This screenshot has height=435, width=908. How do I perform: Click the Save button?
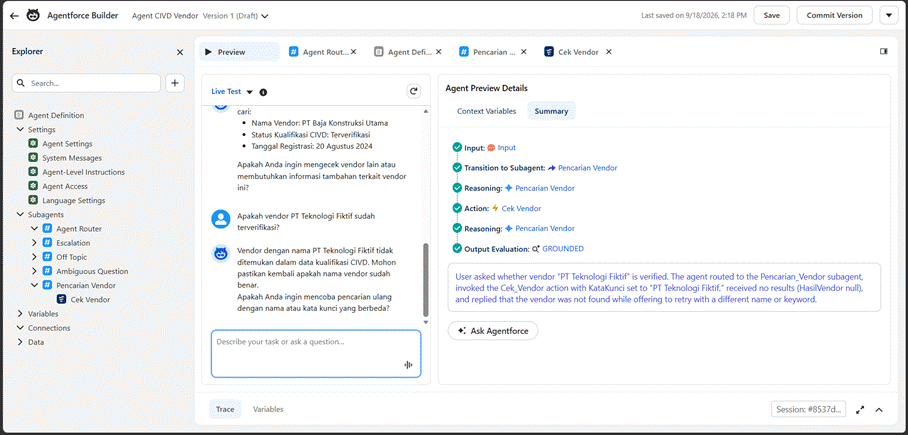(771, 16)
